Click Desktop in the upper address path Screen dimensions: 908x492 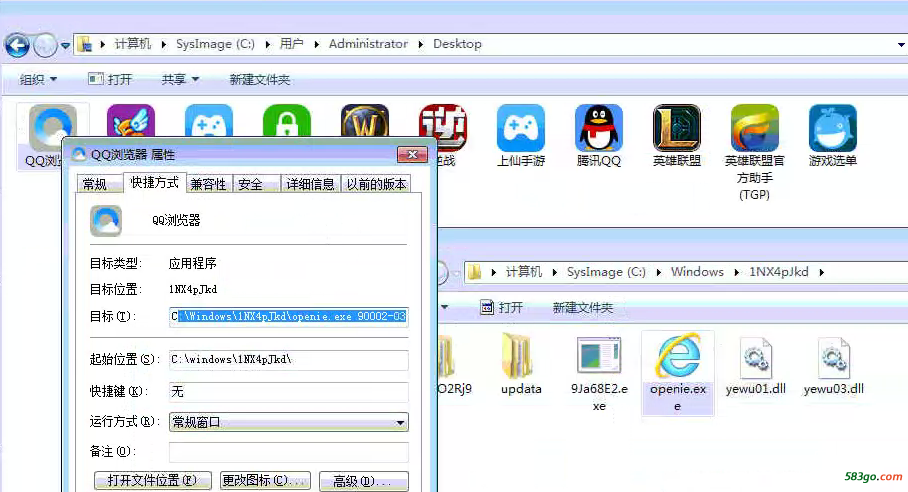tap(457, 44)
